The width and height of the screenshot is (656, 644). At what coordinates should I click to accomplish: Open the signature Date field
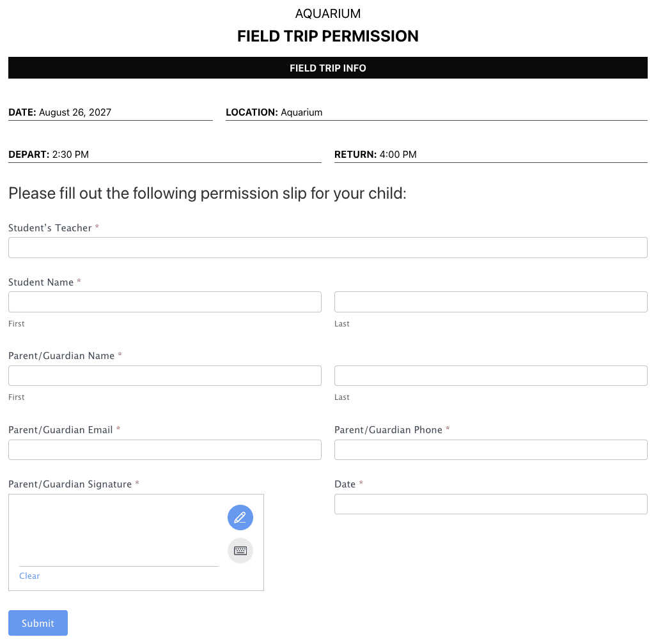(490, 504)
